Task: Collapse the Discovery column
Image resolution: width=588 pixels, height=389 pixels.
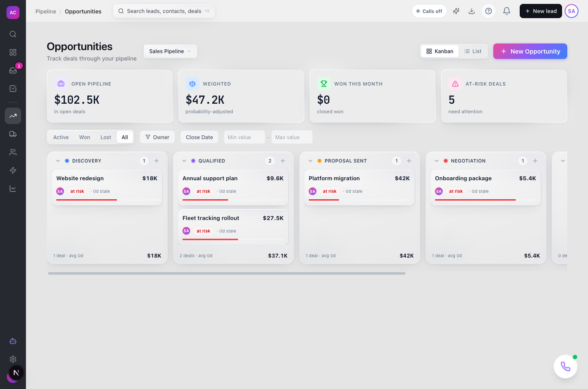Action: [58, 161]
